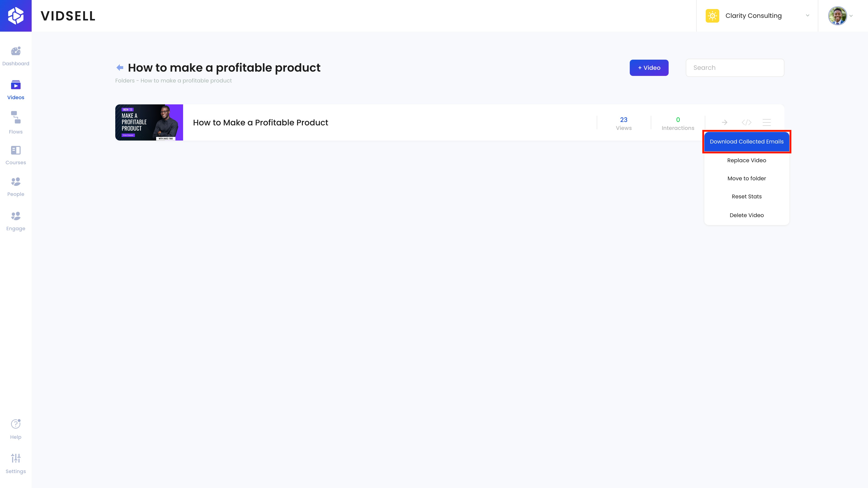Click the + Video button
Image resolution: width=868 pixels, height=488 pixels.
pos(649,68)
